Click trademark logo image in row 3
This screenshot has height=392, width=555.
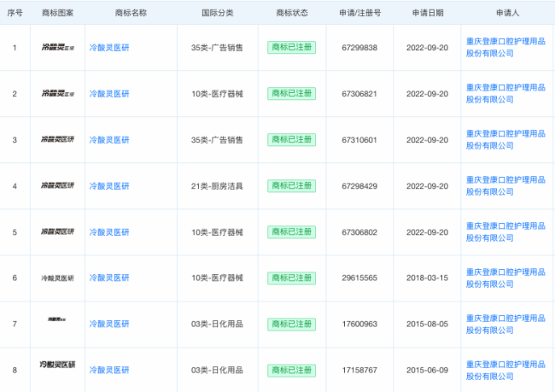58,139
